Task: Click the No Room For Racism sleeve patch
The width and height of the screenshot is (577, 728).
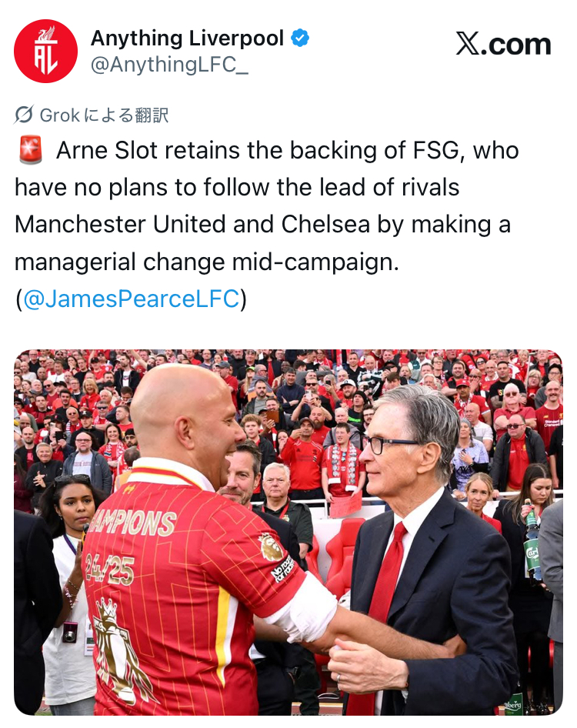Action: click(282, 569)
